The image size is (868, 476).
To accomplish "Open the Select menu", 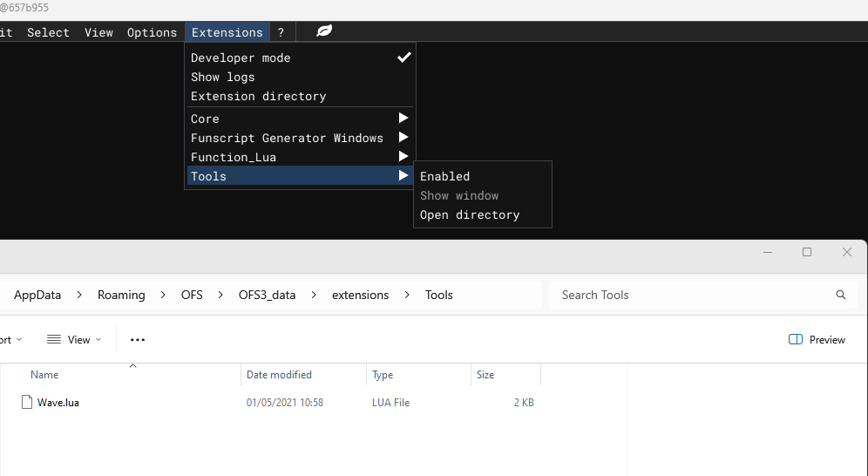I will (48, 32).
